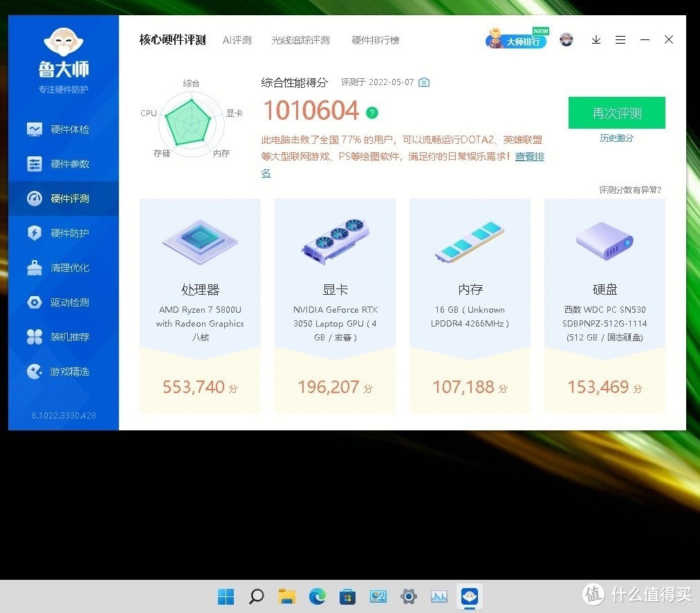Click the user avatar icon
700x613 pixels.
(567, 40)
